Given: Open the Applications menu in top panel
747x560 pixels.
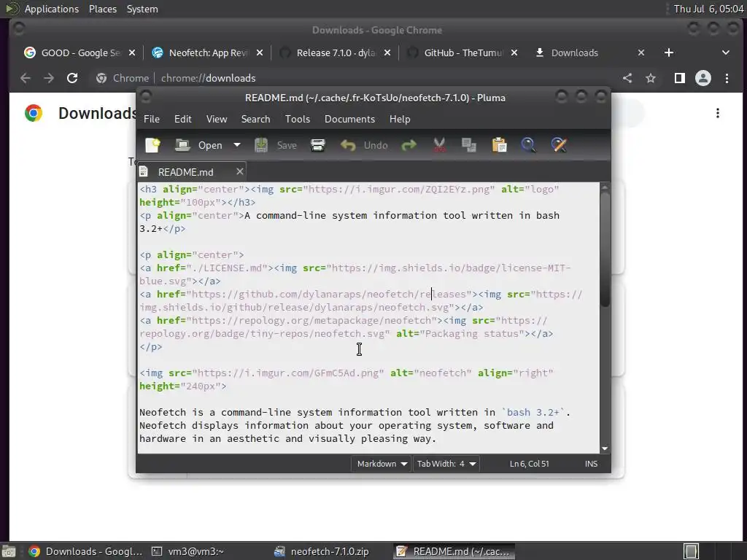Looking at the screenshot, I should pos(52,9).
